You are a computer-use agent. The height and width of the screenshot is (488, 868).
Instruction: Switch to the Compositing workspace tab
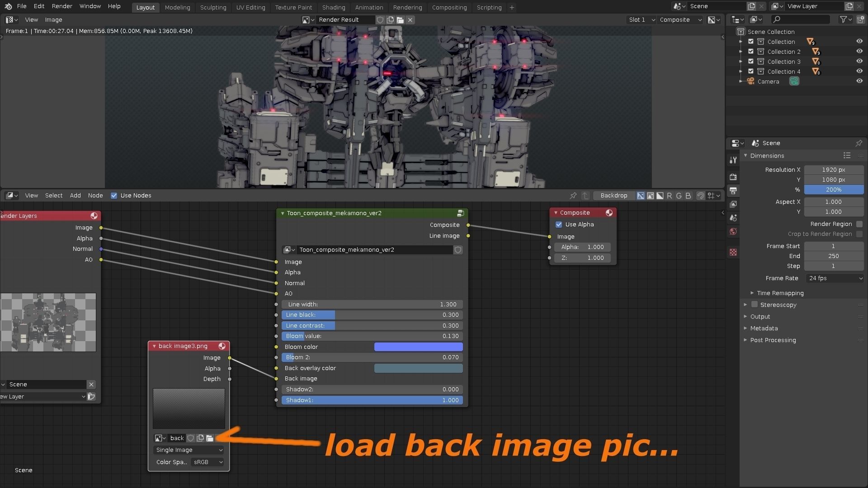click(x=449, y=7)
